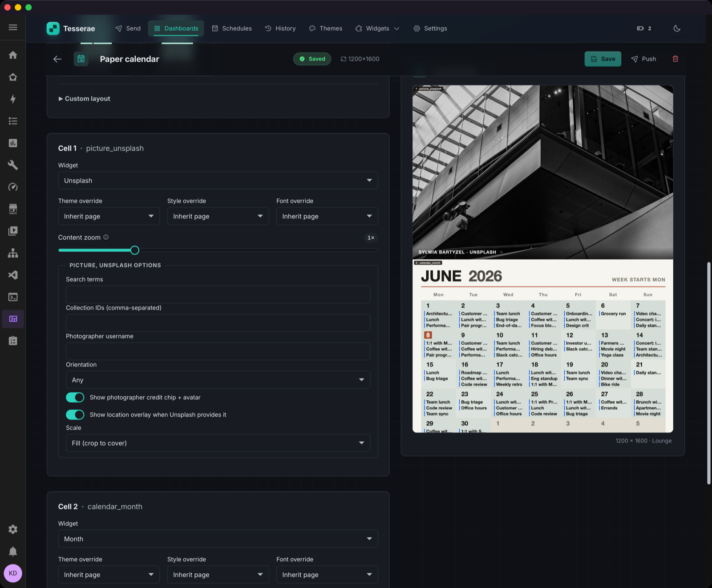Viewport: 712px width, 588px height.
Task: Open the list icon in the sidebar
Action: (13, 121)
